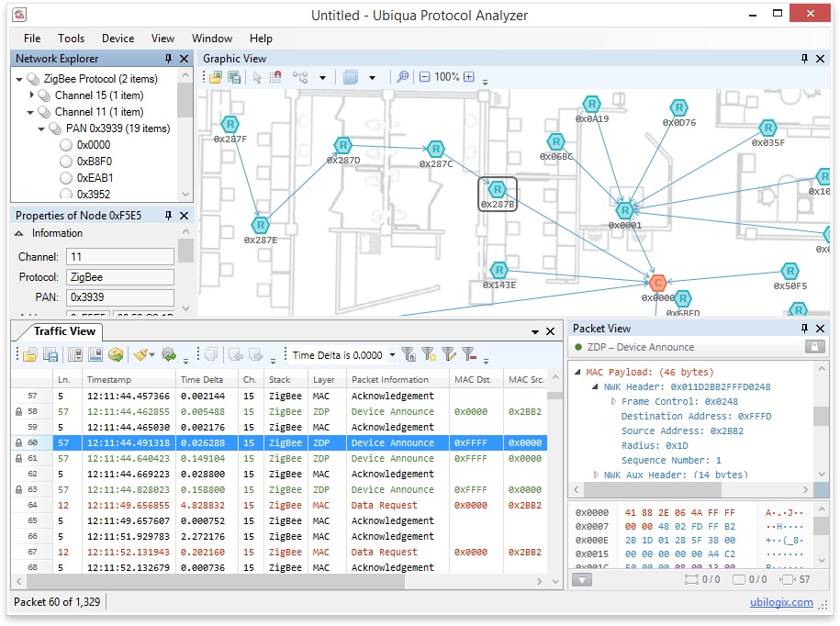Click remove filter funnel with red minus
This screenshot has width=840, height=626.
point(469,354)
